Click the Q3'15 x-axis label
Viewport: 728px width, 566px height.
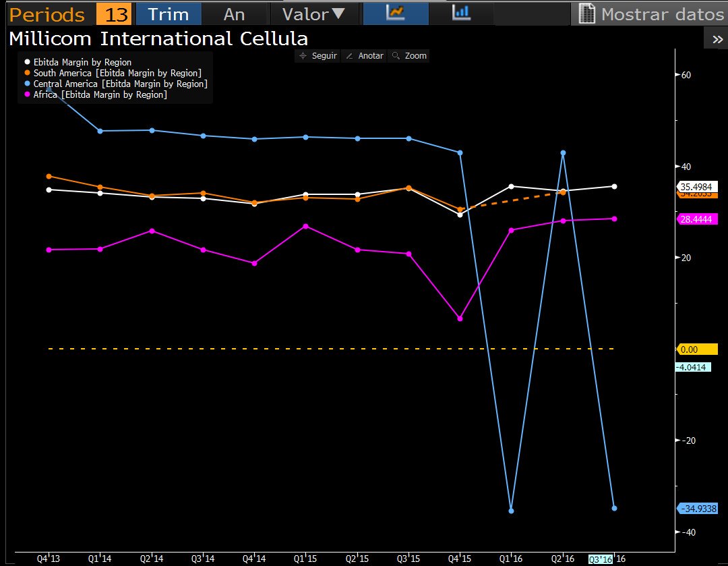408,559
